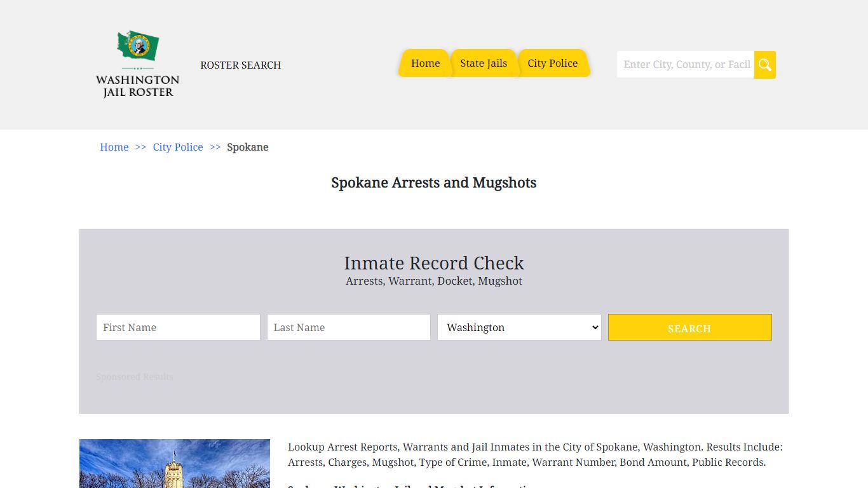Click the ROSTER SEARCH header text
Image resolution: width=868 pixels, height=488 pixels.
click(x=240, y=65)
